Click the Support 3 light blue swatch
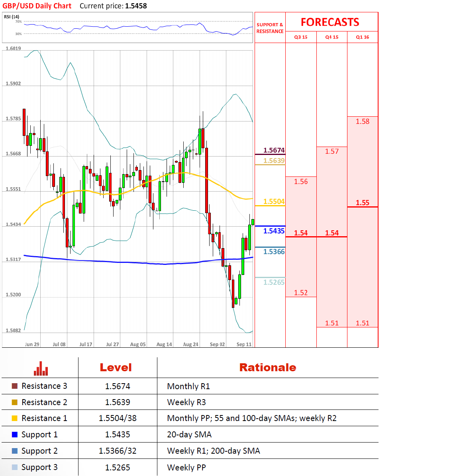 point(15,467)
